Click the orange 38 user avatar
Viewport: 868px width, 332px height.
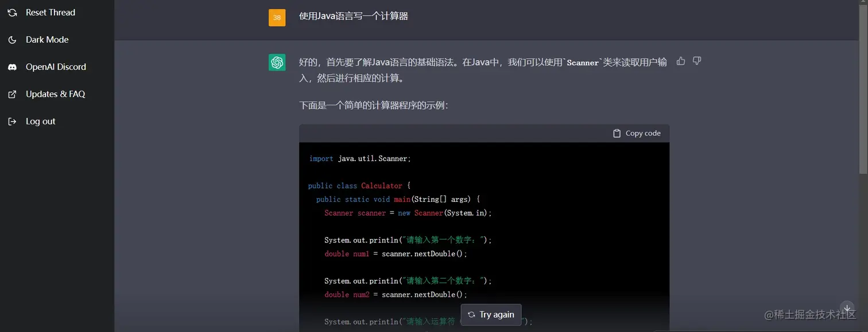click(277, 17)
